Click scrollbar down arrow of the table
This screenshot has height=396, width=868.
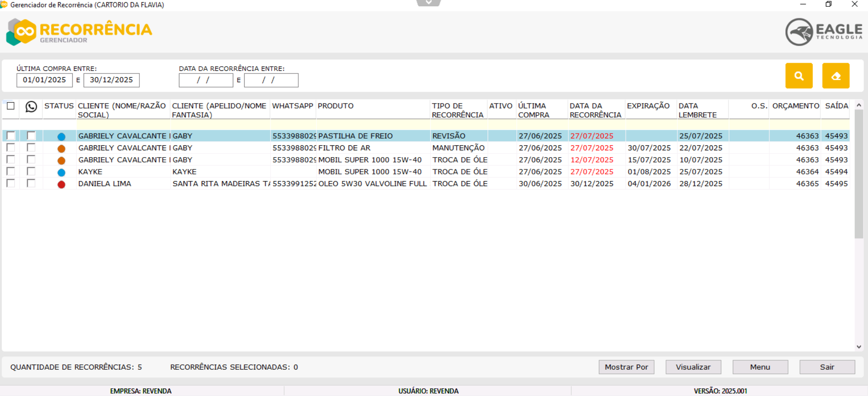point(858,346)
